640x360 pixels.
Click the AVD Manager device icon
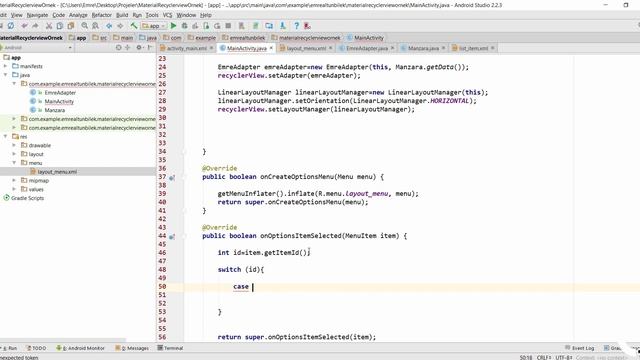269,26
